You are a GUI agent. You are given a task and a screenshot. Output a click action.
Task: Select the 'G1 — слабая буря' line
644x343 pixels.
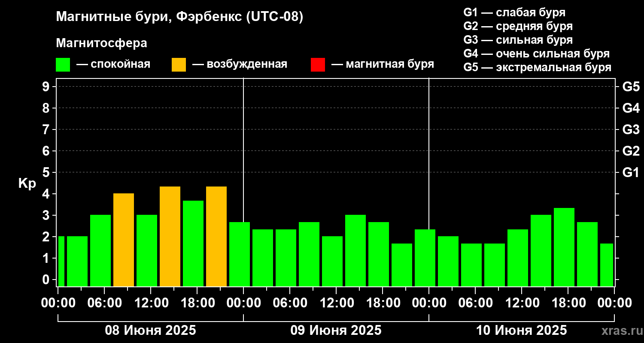pos(514,12)
